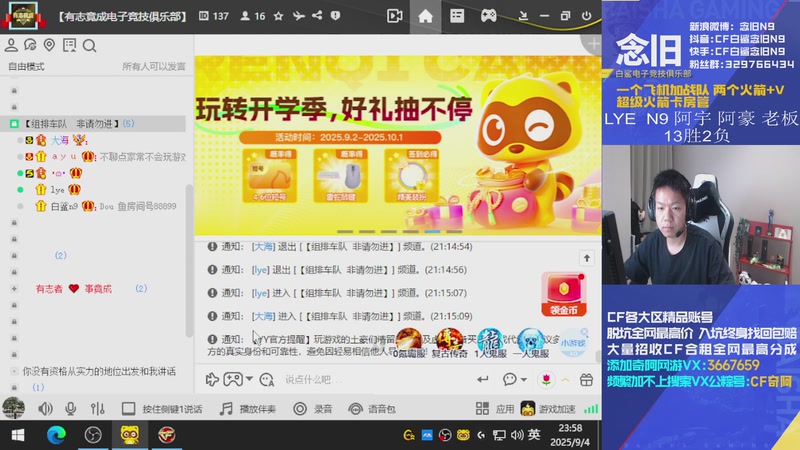The height and width of the screenshot is (450, 800).
Task: Open the game controller tab
Action: pos(488,16)
